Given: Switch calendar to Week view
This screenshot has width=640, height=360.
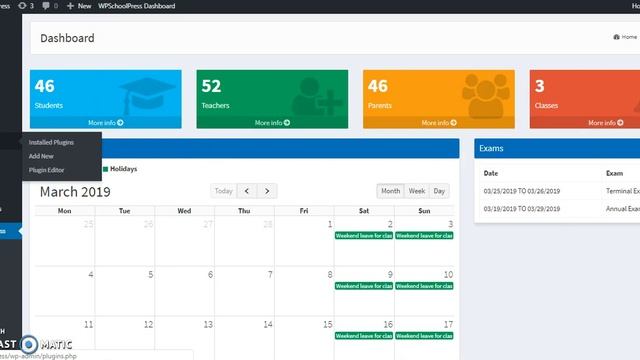Looking at the screenshot, I should (x=417, y=191).
